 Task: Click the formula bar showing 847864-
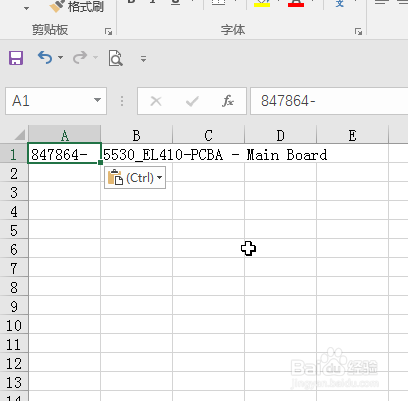(x=329, y=101)
